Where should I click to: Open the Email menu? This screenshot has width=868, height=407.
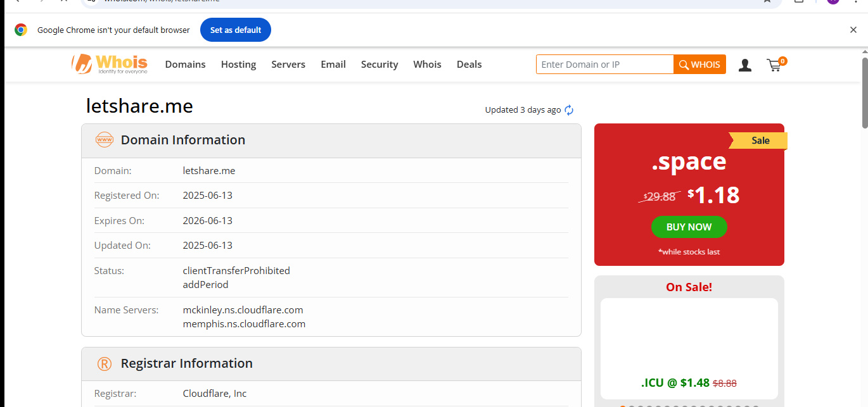pos(333,65)
